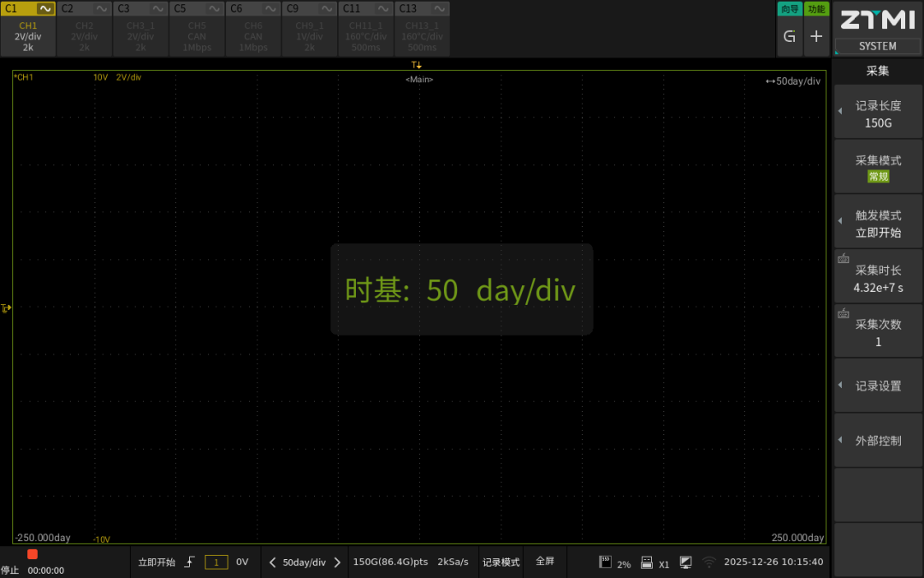Open the 记录设置 submenu
The image size is (924, 578).
coord(878,385)
